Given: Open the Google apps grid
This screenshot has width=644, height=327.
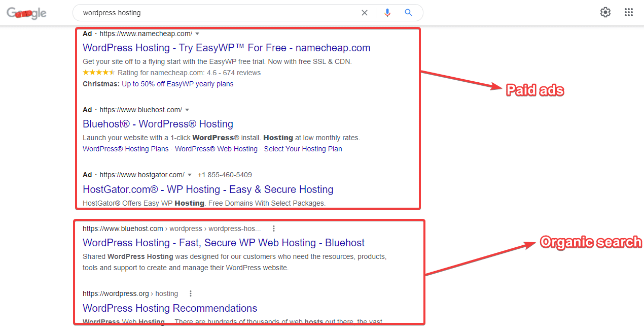Looking at the screenshot, I should [629, 13].
